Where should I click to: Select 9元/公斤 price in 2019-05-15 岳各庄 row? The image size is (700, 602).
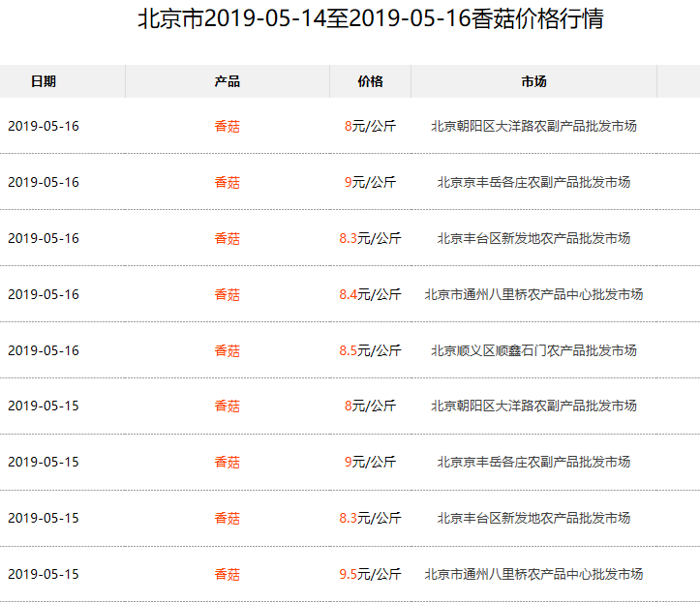(x=370, y=462)
